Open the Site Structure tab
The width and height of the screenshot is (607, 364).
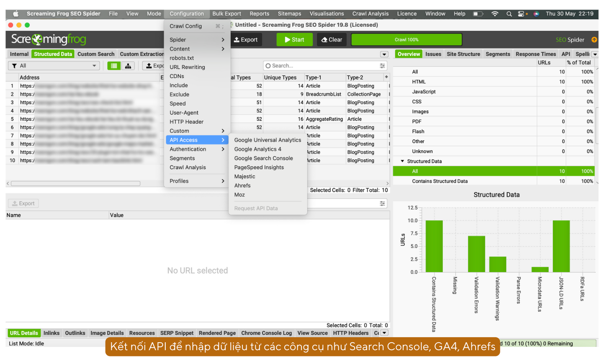click(x=463, y=54)
